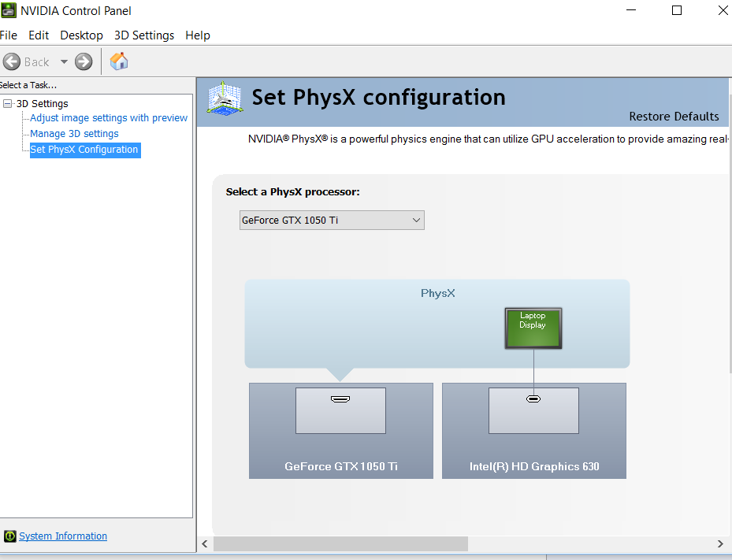
Task: Maximize the NVIDIA Control Panel window
Action: click(x=677, y=10)
